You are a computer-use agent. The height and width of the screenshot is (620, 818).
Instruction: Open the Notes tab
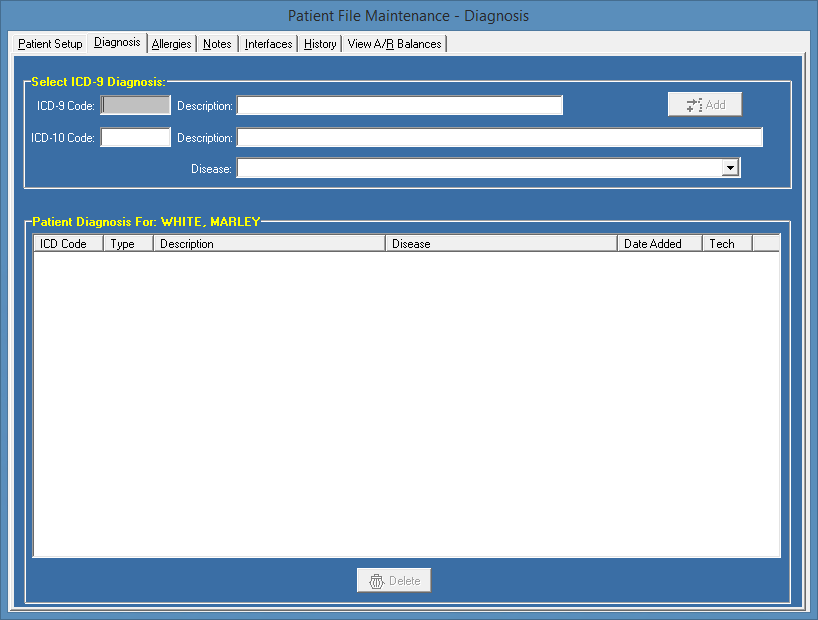tap(217, 44)
